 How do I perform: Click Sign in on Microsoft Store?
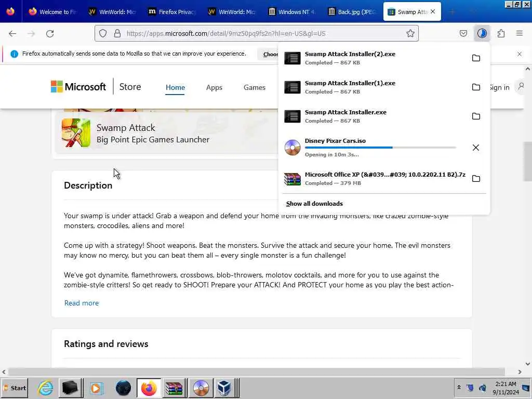(x=500, y=87)
